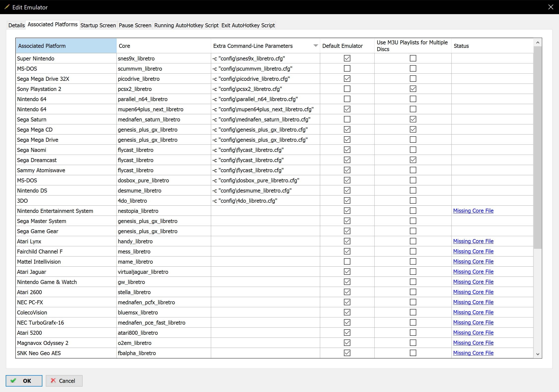Viewport: 559px width, 392px height.
Task: Toggle Default Emulator for Atari Lynx
Action: coord(347,241)
